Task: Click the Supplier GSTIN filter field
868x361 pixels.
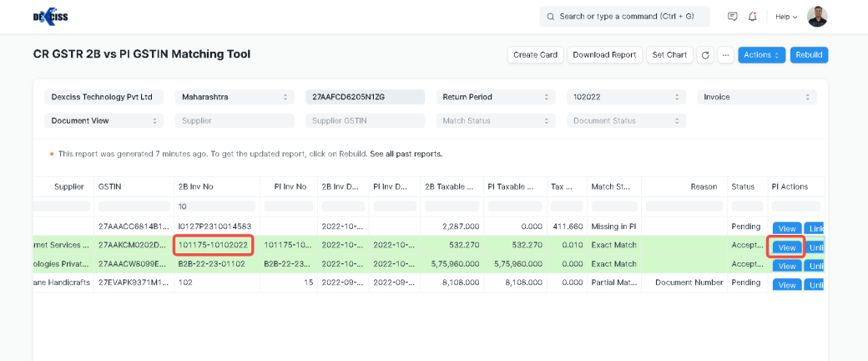Action: (x=365, y=120)
